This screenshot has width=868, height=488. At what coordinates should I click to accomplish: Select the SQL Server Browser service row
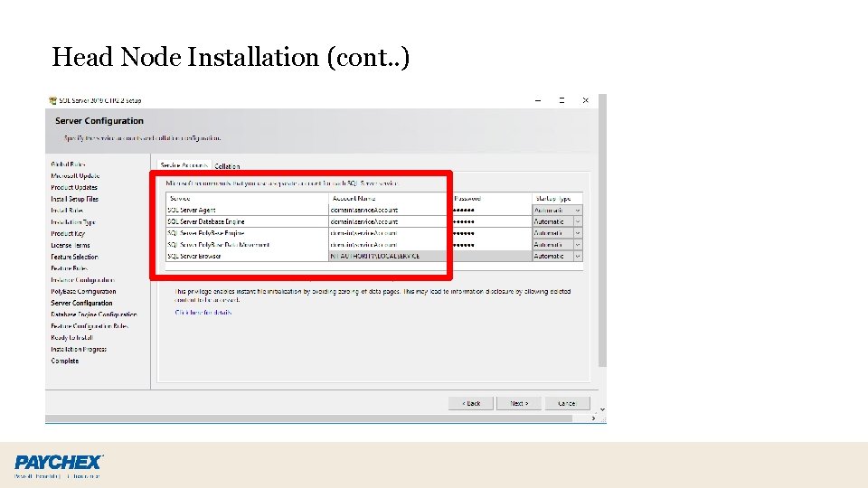247,256
